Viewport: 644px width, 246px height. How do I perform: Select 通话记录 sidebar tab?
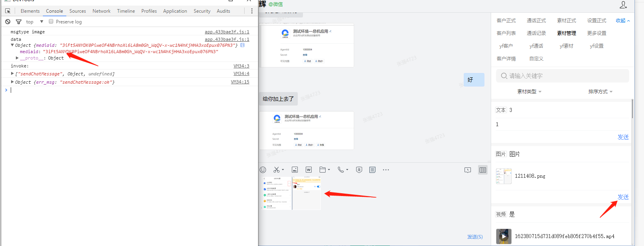click(536, 33)
